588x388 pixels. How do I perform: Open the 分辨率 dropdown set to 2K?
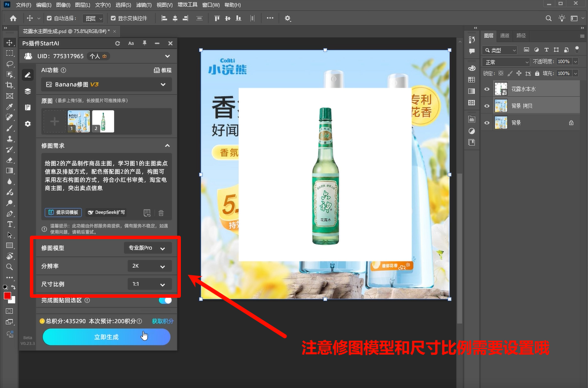[148, 266]
